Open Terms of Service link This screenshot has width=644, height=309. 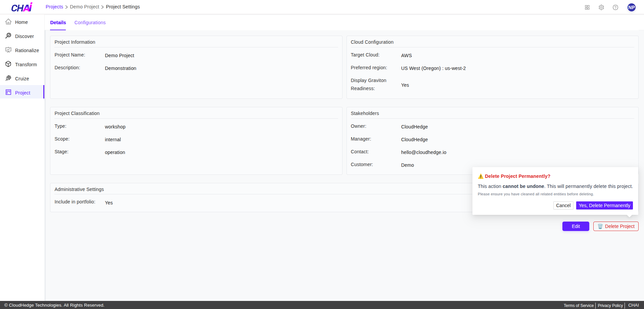tap(578, 305)
